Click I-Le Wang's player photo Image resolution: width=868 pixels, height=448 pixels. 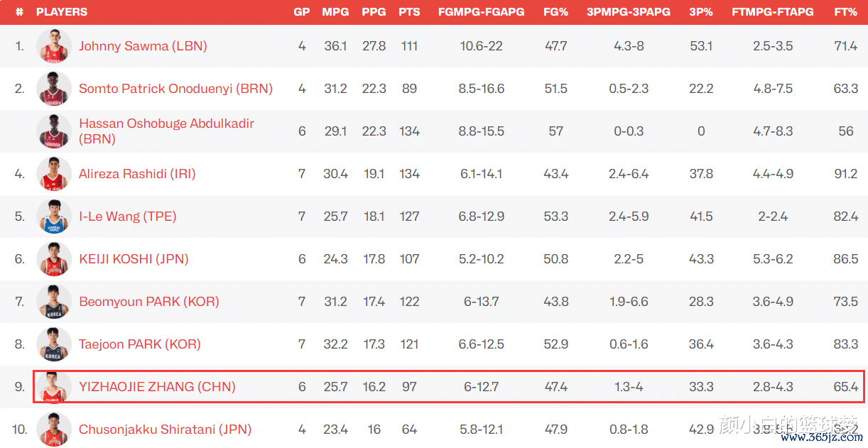(54, 217)
